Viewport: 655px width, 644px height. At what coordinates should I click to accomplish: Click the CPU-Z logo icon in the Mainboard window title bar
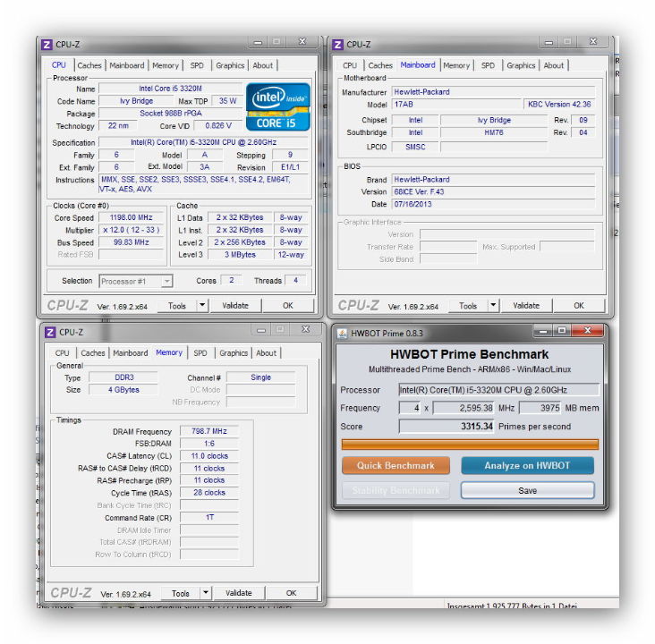337,44
